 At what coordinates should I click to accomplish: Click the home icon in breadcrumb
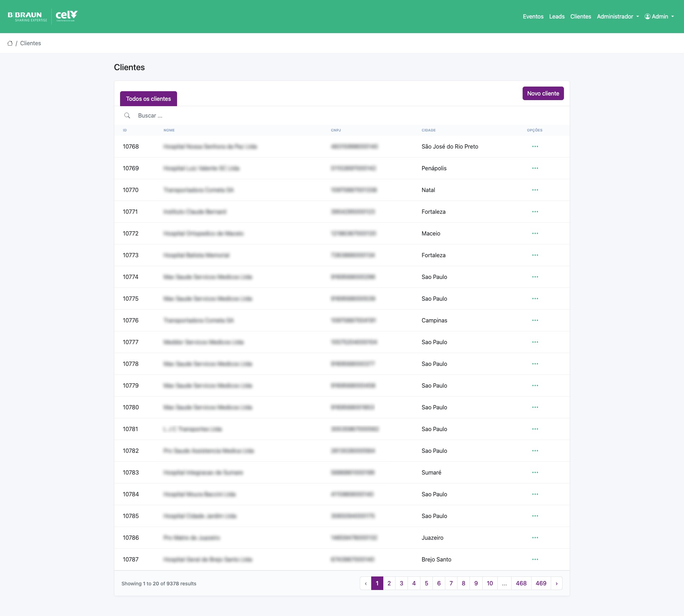10,43
